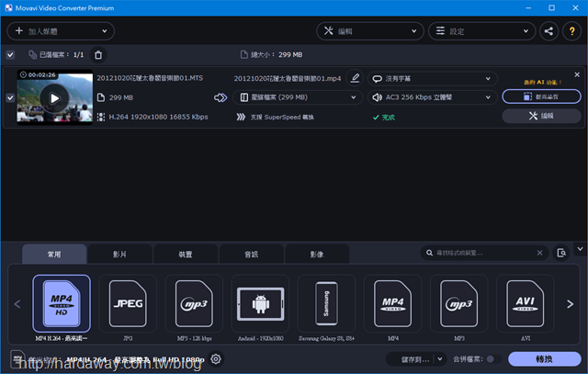588x374 pixels.
Task: Click the output format file icon at bottom left
Action: [17, 358]
